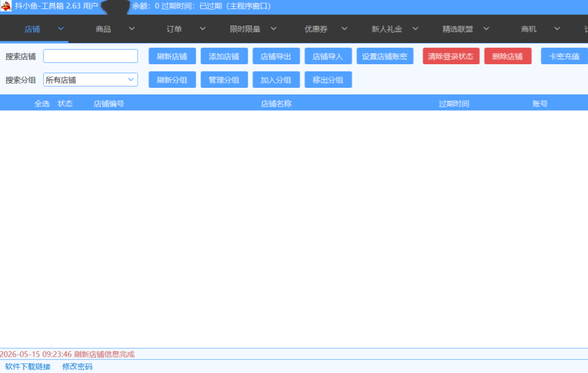The height and width of the screenshot is (373, 588).
Task: Expand the 优惠券 chevron
Action: pos(345,28)
